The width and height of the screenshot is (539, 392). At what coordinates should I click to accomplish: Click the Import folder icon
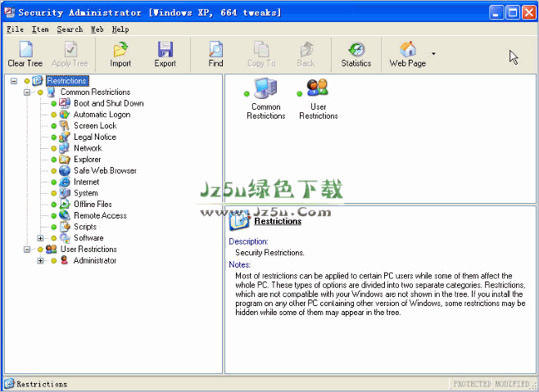click(x=120, y=49)
